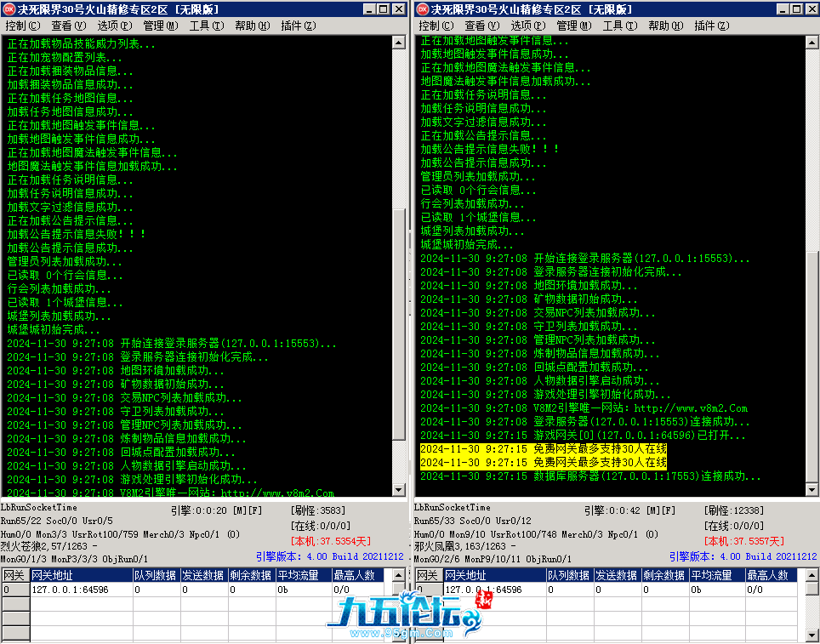The height and width of the screenshot is (644, 820).
Task: Click the app icon in right window title bar
Action: (423, 9)
